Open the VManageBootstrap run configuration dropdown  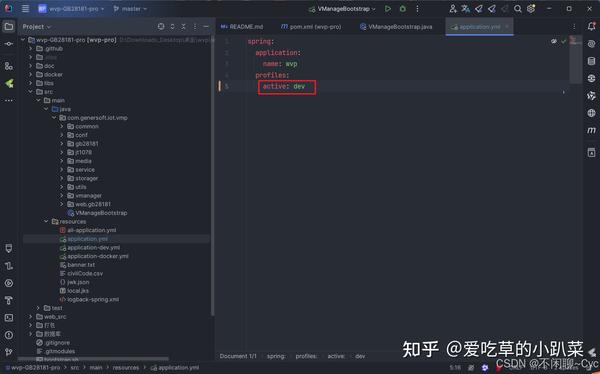point(342,8)
